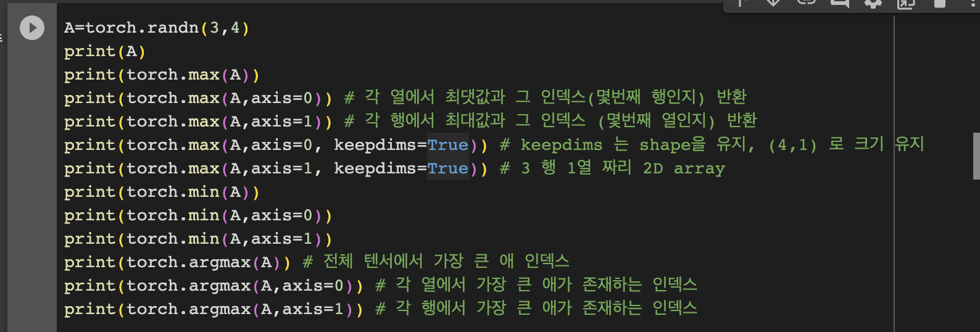980x332 pixels.
Task: Click the print(torch.min(A,axis=1)) line
Action: (x=198, y=239)
